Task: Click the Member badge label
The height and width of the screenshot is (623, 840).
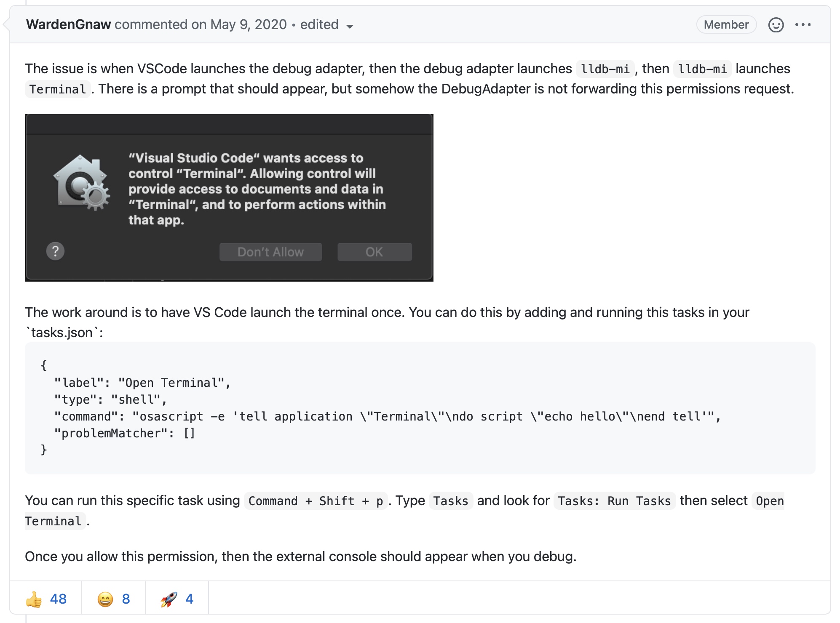Action: pos(726,24)
